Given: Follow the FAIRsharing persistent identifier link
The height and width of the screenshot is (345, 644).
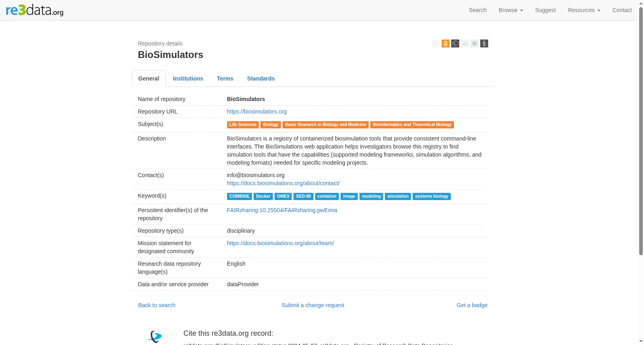Looking at the screenshot, I should point(282,210).
